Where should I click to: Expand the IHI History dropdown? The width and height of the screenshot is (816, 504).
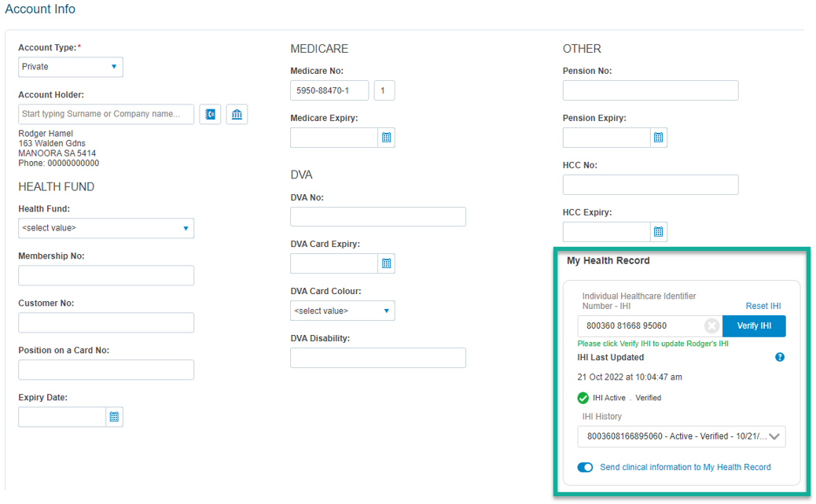tap(682, 437)
